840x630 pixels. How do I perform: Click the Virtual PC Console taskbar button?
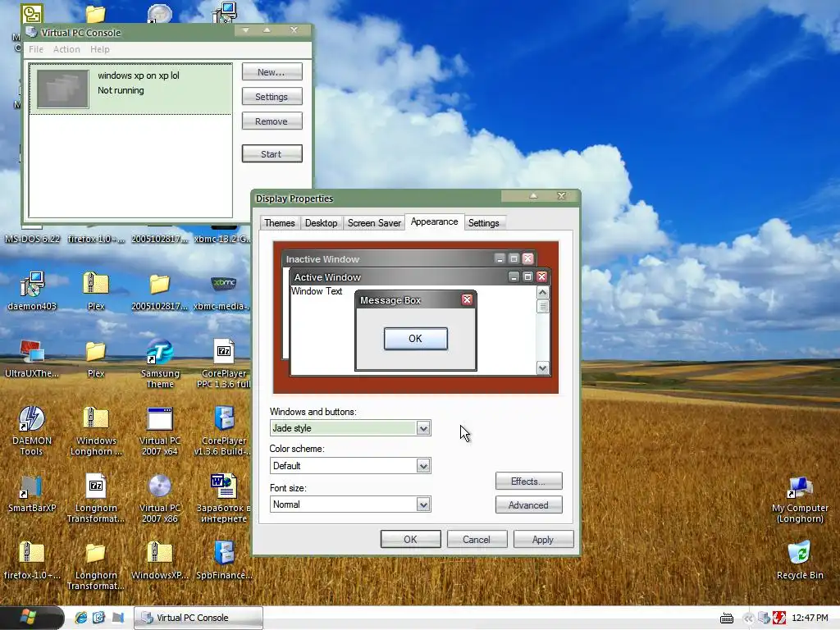tap(199, 618)
